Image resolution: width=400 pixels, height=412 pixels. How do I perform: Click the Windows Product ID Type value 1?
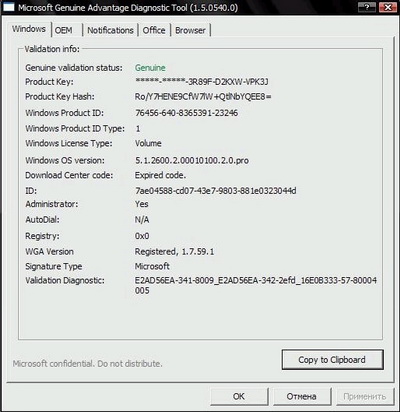[138, 129]
